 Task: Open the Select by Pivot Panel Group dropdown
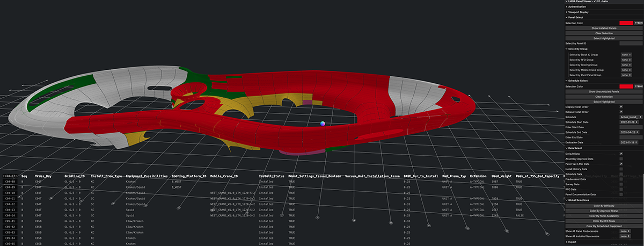tap(625, 75)
